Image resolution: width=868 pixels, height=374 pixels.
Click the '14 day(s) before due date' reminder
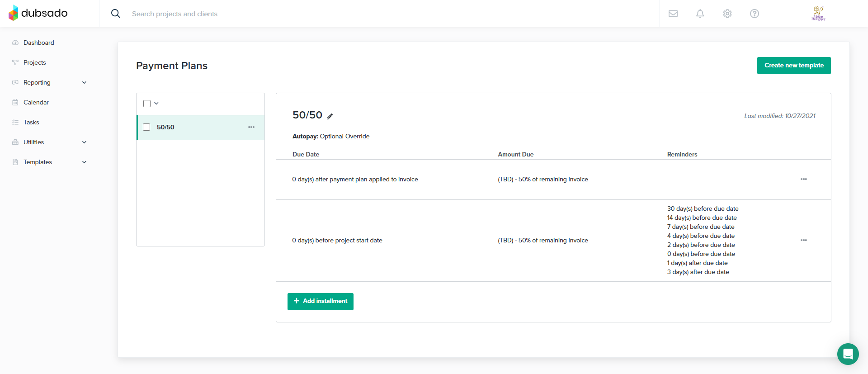pos(702,218)
